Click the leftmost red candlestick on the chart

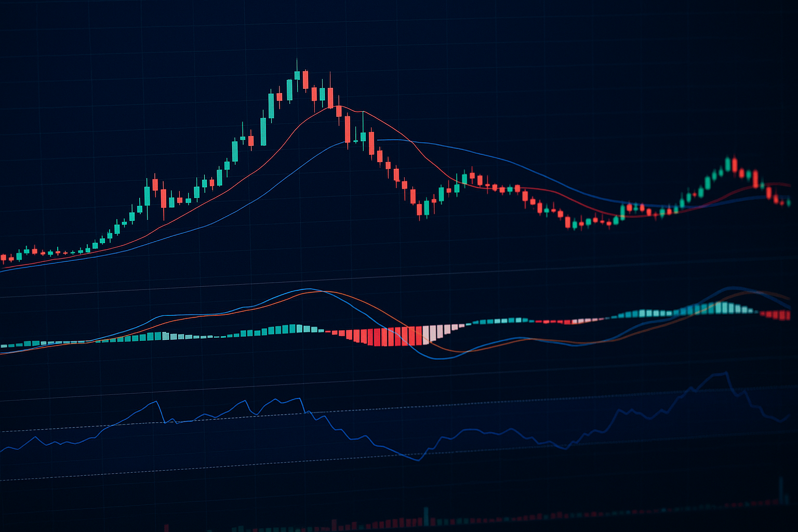(3, 258)
